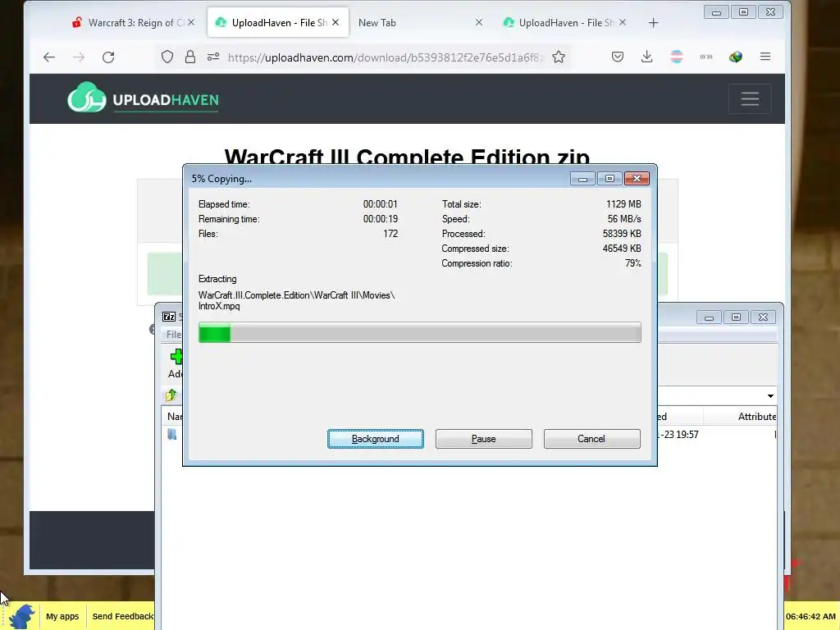The image size is (840, 630).
Task: Click the extraction progress bar
Action: coord(419,333)
